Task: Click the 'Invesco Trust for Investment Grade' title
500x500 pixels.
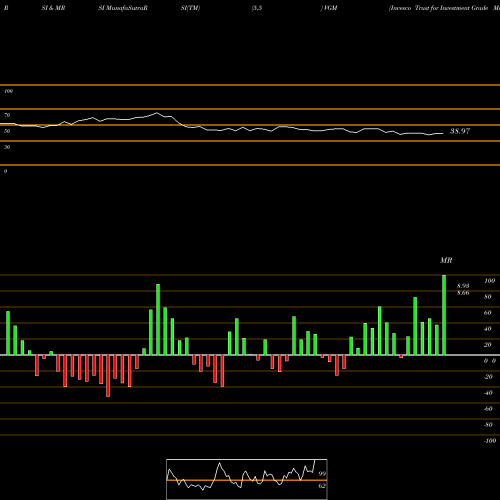Action: point(439,8)
